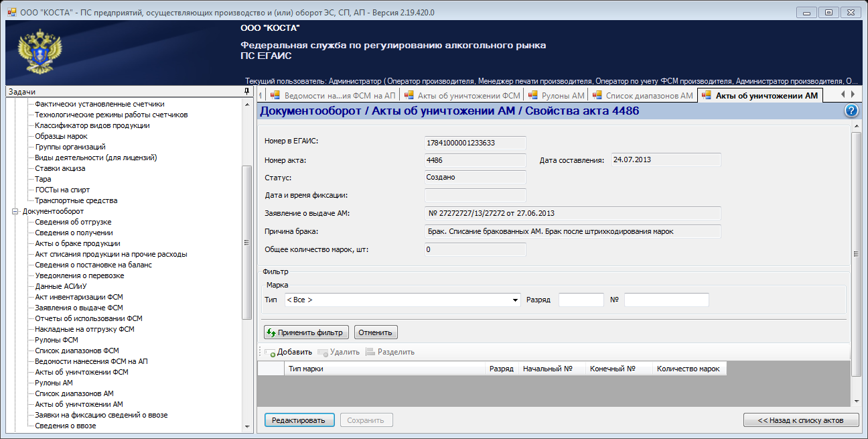Viewport: 868px width, 439px height.
Task: Sort by Начальный № column header
Action: tap(552, 369)
